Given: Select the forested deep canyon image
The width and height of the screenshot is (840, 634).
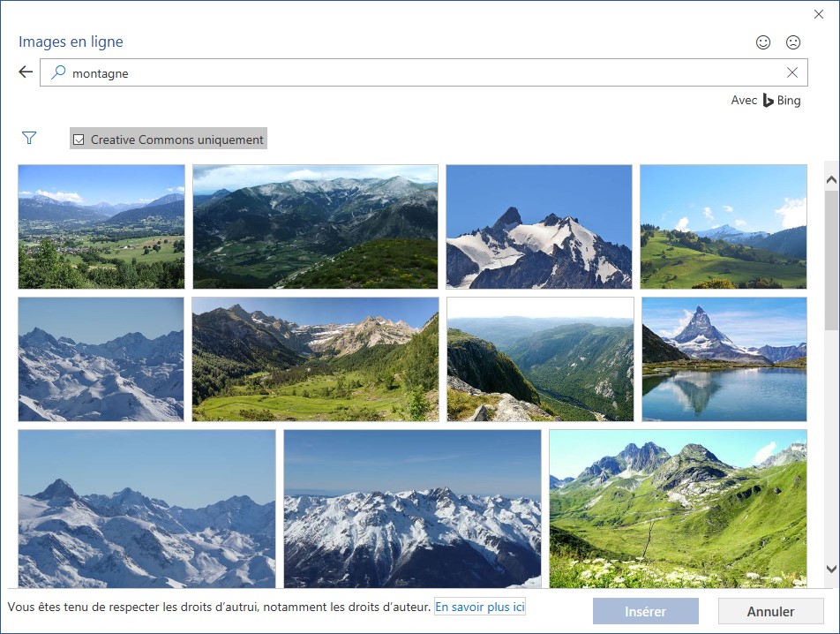Looking at the screenshot, I should 540,359.
